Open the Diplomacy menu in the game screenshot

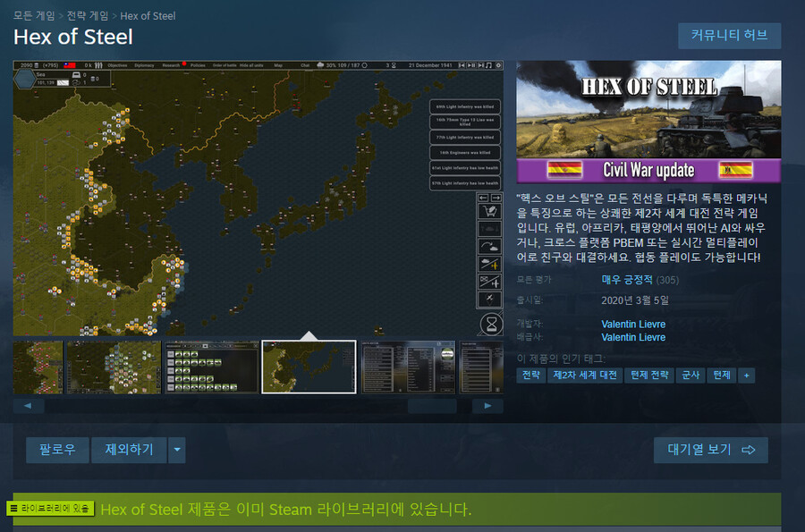point(144,66)
